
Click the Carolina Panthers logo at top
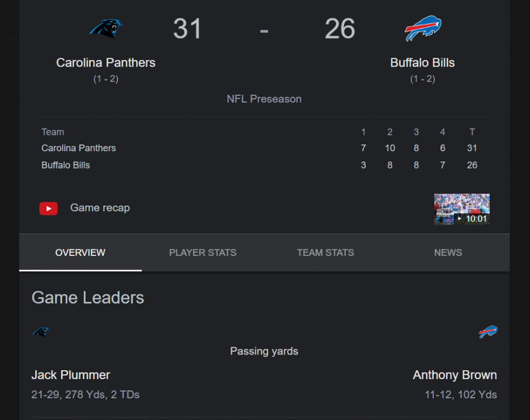[x=106, y=28]
